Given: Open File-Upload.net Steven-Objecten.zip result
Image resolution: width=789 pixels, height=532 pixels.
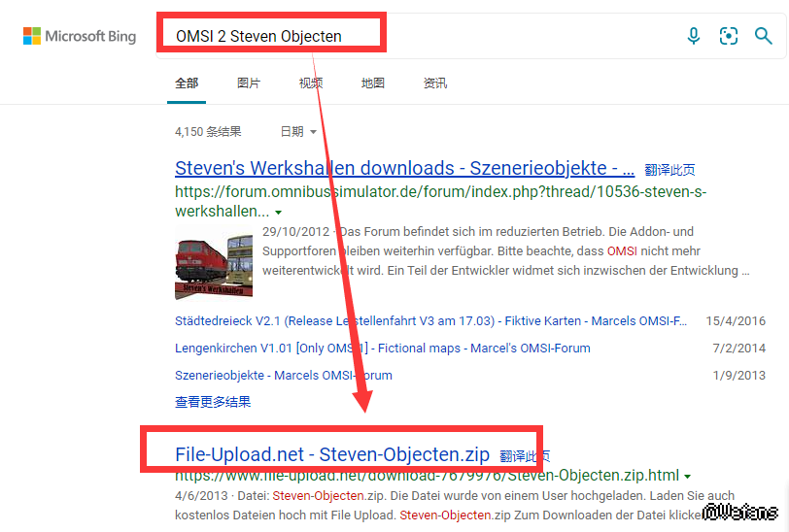Looking at the screenshot, I should tap(332, 454).
